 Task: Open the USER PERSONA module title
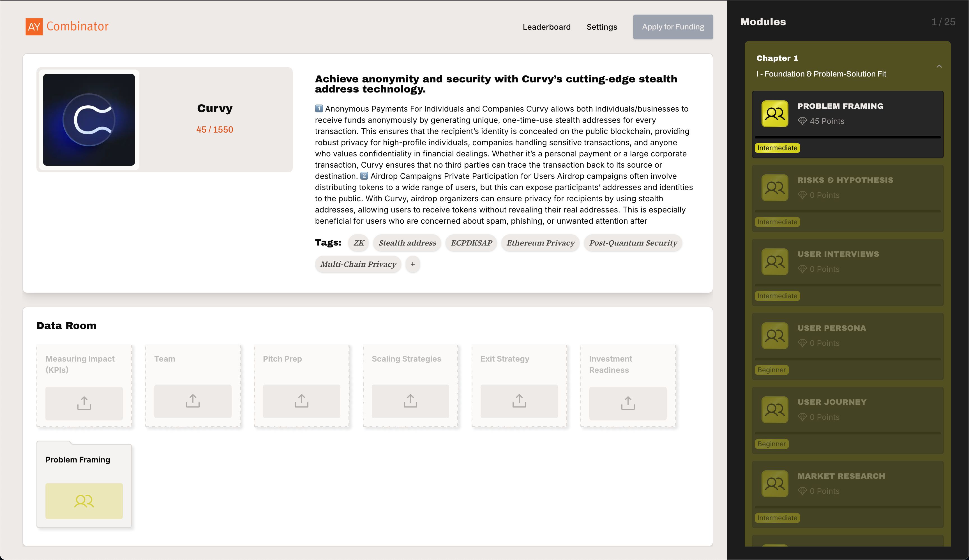[x=832, y=328]
